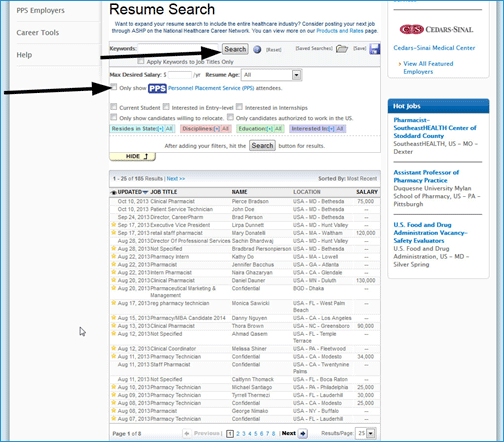Click star icon on retail staff pharmacist row
The image size is (504, 442).
(x=114, y=232)
